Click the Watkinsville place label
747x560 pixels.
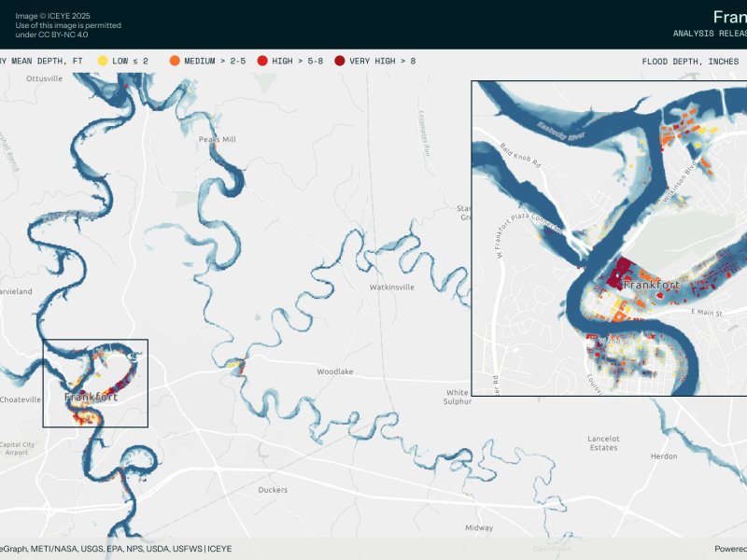[x=391, y=287]
